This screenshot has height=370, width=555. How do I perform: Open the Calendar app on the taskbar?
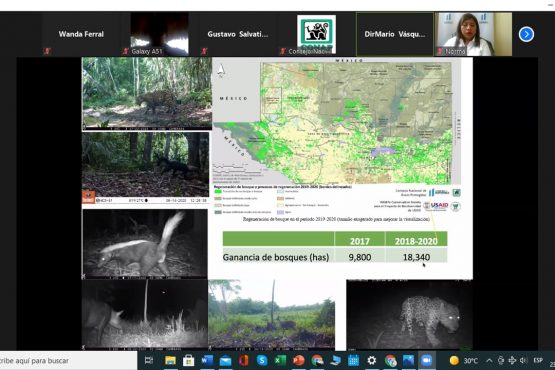[353, 360]
